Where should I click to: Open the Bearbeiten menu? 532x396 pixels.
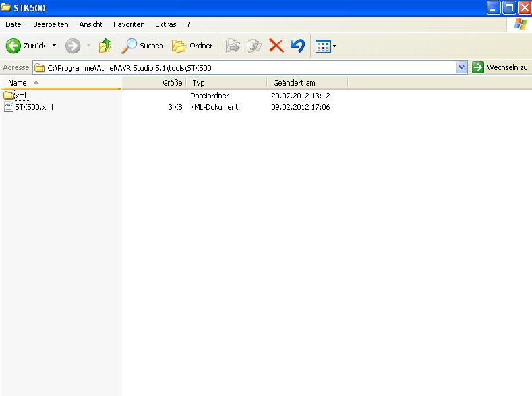(x=51, y=24)
